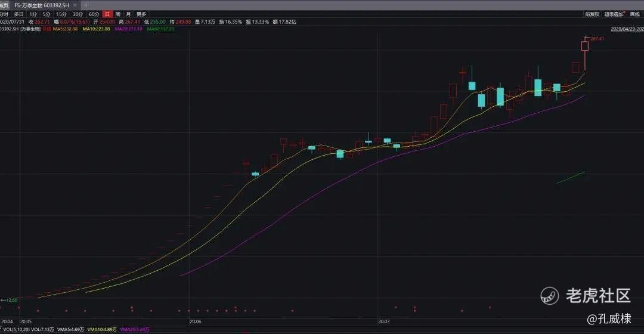Click the 振 13.33% amplitude value
This screenshot has width=644, height=334.
point(258,22)
